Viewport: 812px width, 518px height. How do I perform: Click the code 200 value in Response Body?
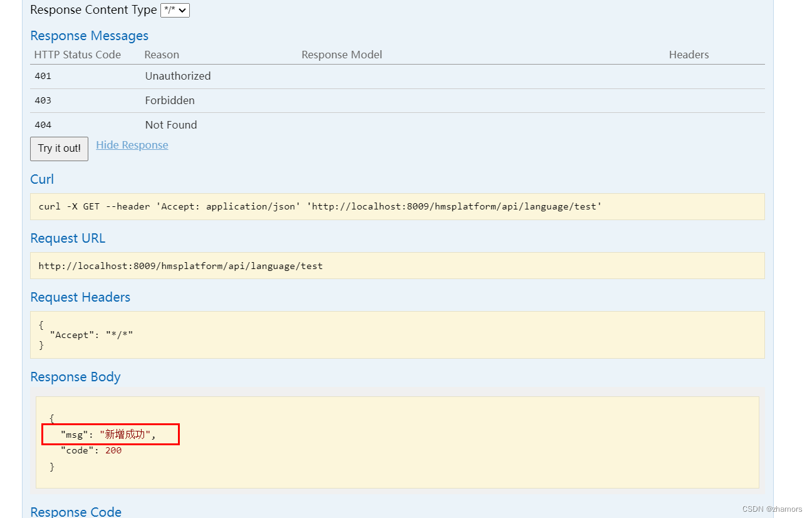[113, 450]
